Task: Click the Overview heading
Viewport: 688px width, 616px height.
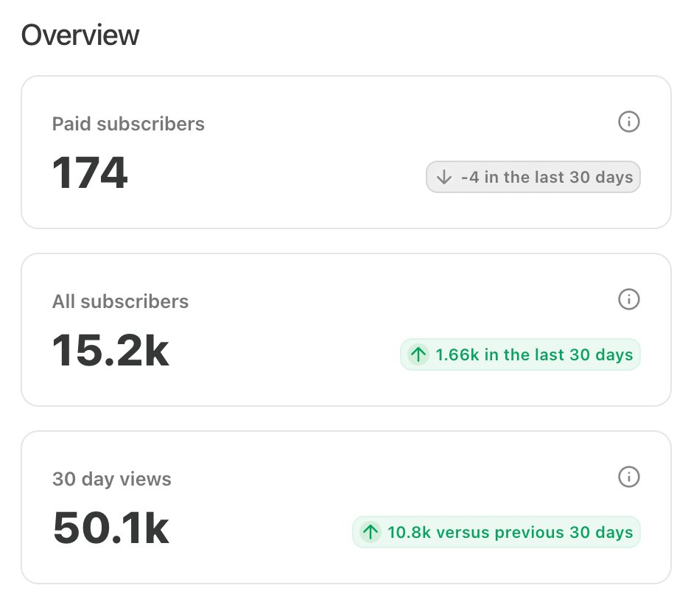Action: [80, 35]
